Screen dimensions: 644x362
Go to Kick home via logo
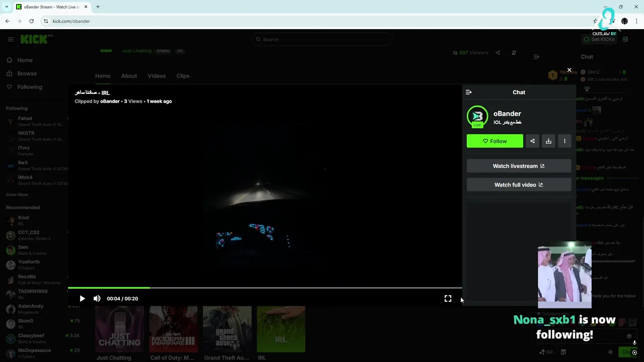(35, 39)
